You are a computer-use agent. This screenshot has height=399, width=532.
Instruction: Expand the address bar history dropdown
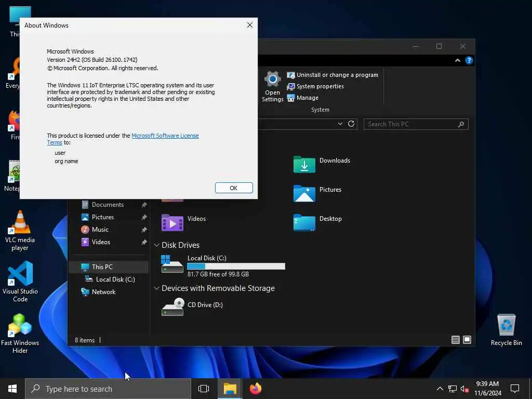[x=340, y=124]
